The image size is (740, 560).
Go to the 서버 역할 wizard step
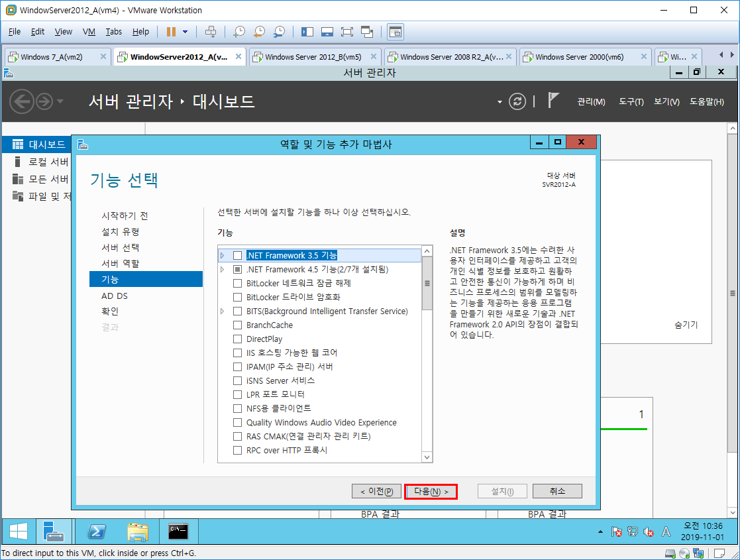[121, 264]
